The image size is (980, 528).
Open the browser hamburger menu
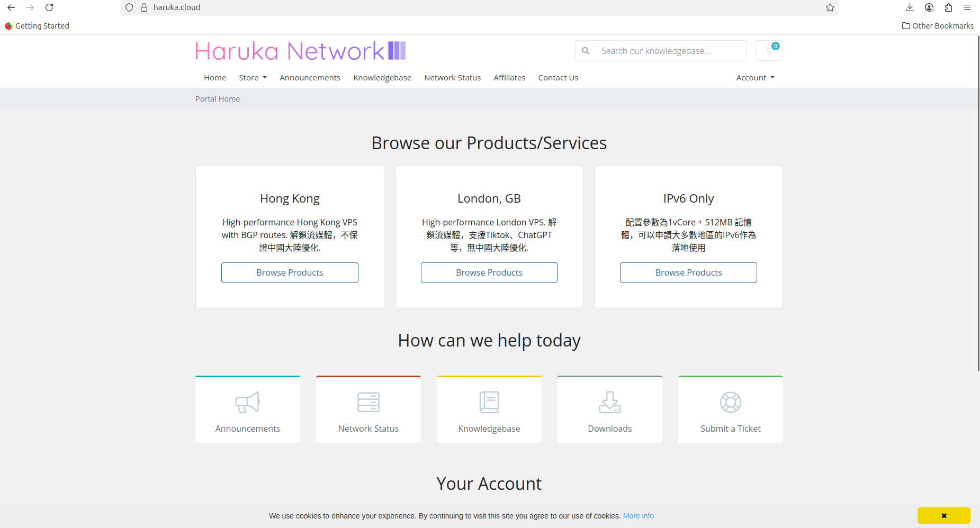pyautogui.click(x=967, y=7)
